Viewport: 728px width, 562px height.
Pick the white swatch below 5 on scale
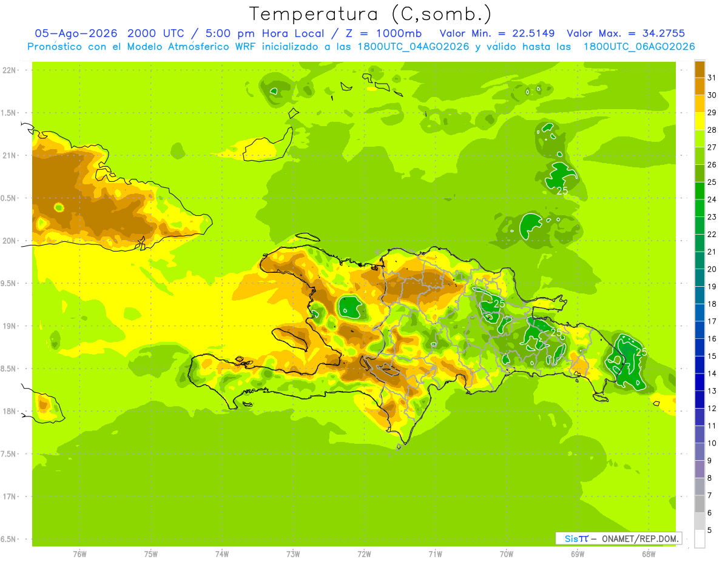click(x=699, y=539)
